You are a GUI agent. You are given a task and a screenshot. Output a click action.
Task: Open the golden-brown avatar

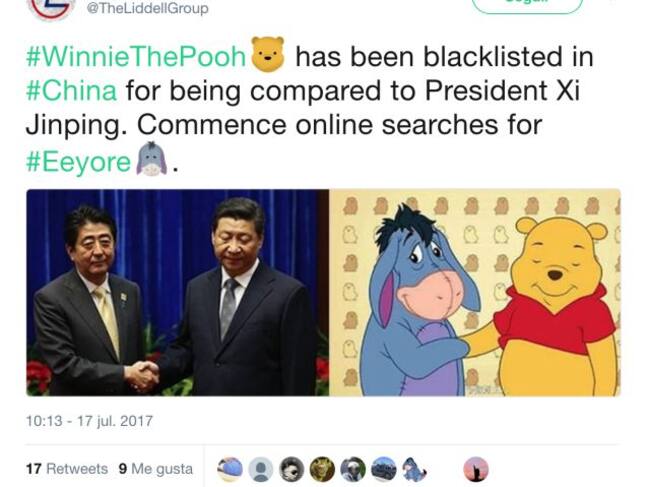pyautogui.click(x=322, y=469)
